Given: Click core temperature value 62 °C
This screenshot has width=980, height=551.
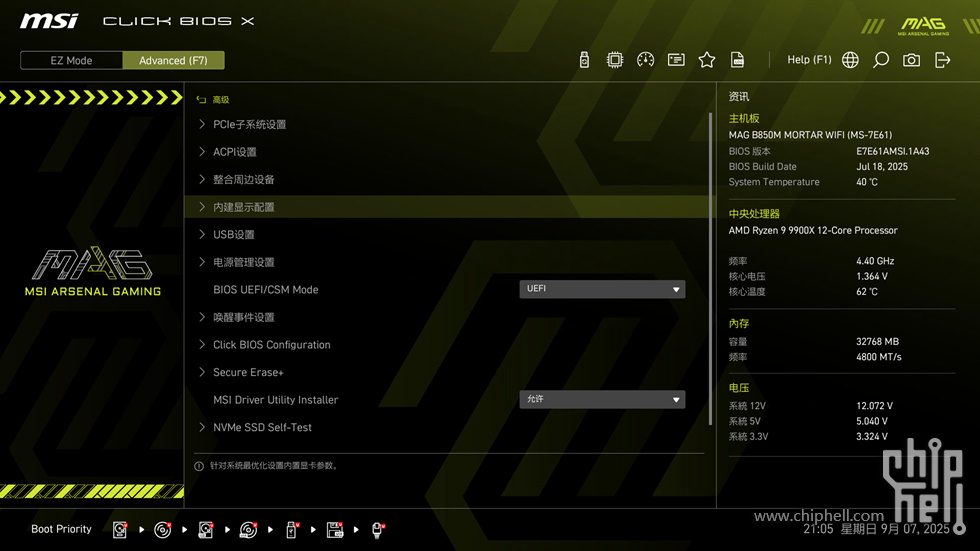Looking at the screenshot, I should 867,292.
